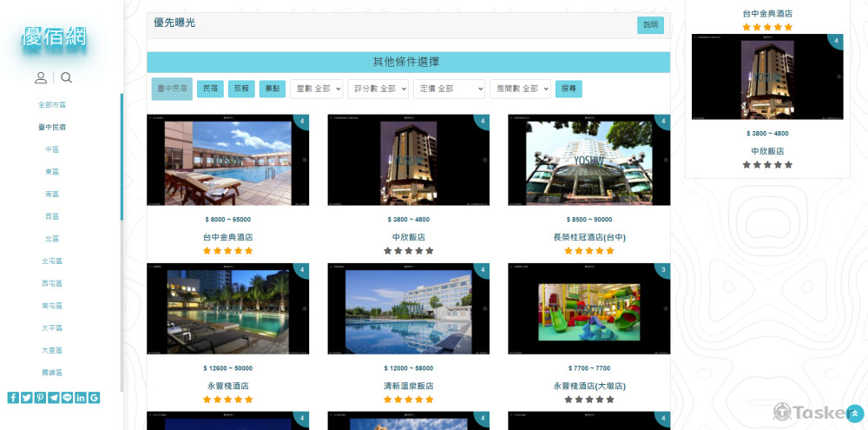Toggle the 景點 filter button
This screenshot has width=868, height=430.
tap(273, 89)
